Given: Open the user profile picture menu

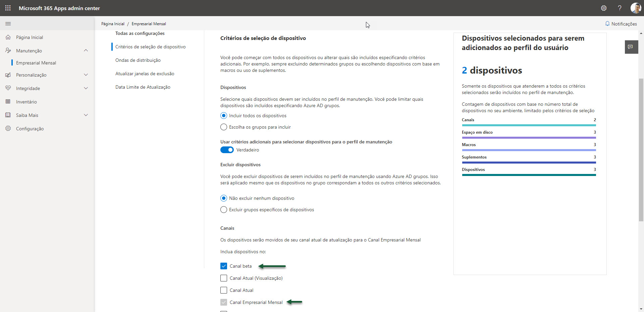Looking at the screenshot, I should (x=636, y=8).
